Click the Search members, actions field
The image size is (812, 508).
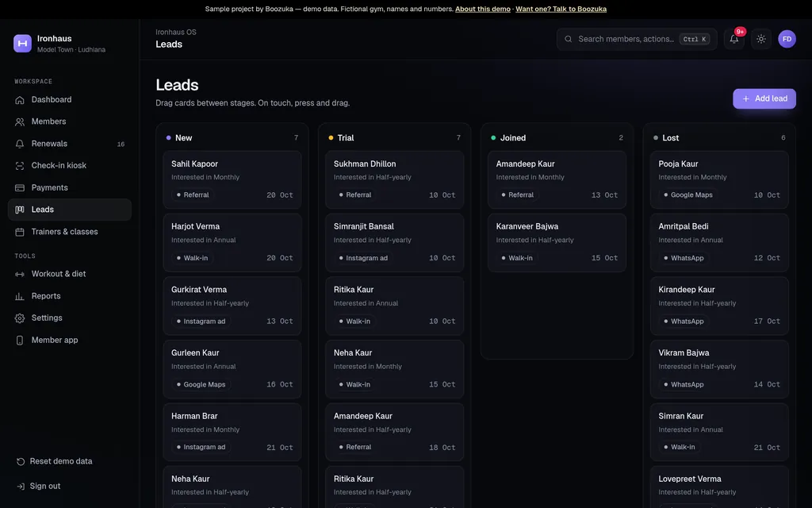point(637,39)
